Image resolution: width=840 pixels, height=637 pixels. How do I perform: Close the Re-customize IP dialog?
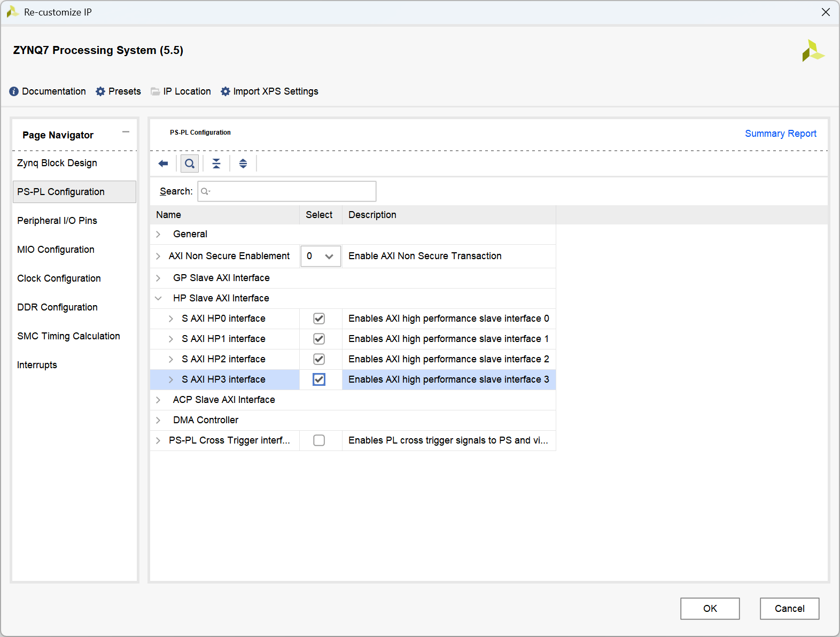[x=826, y=12]
